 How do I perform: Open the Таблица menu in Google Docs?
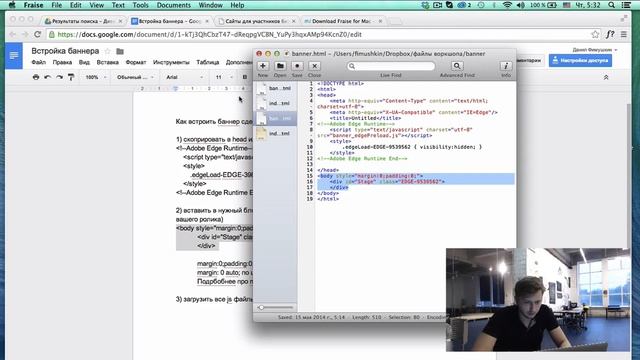(207, 62)
